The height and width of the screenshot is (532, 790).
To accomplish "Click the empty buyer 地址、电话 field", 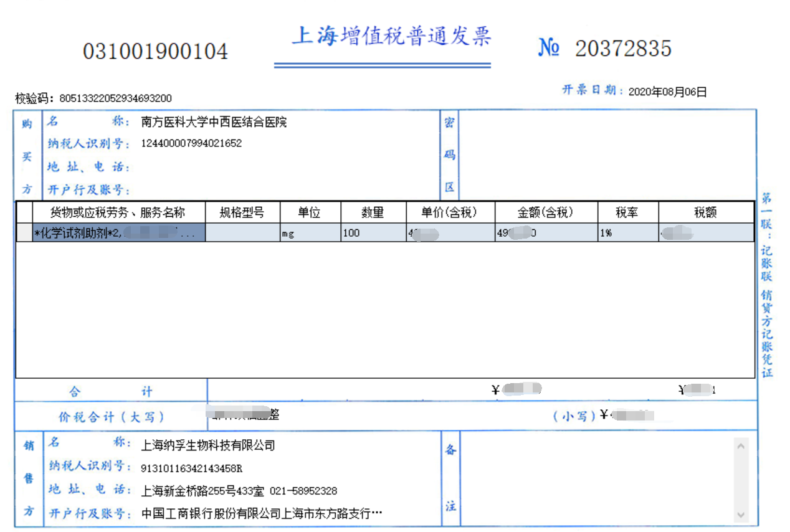I will coord(280,167).
